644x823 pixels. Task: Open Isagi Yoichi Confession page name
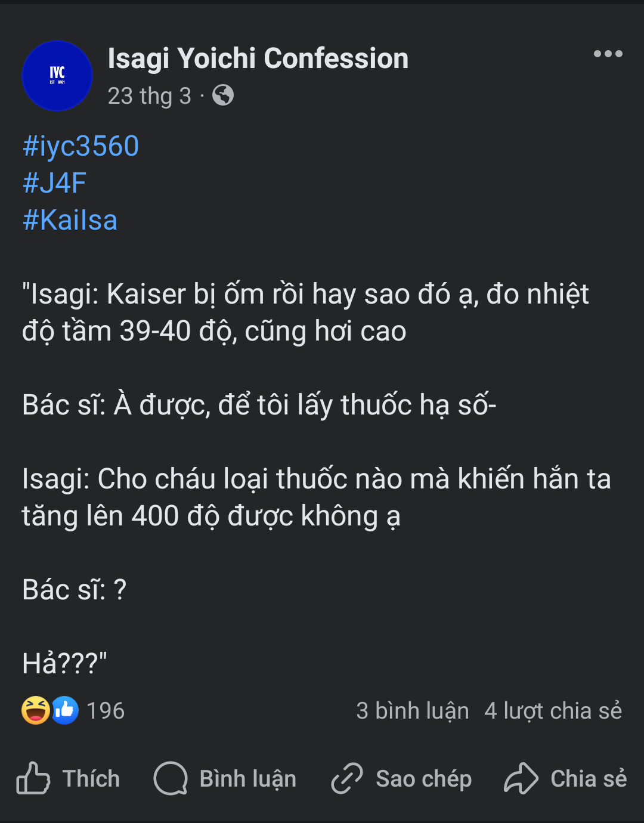[x=258, y=58]
